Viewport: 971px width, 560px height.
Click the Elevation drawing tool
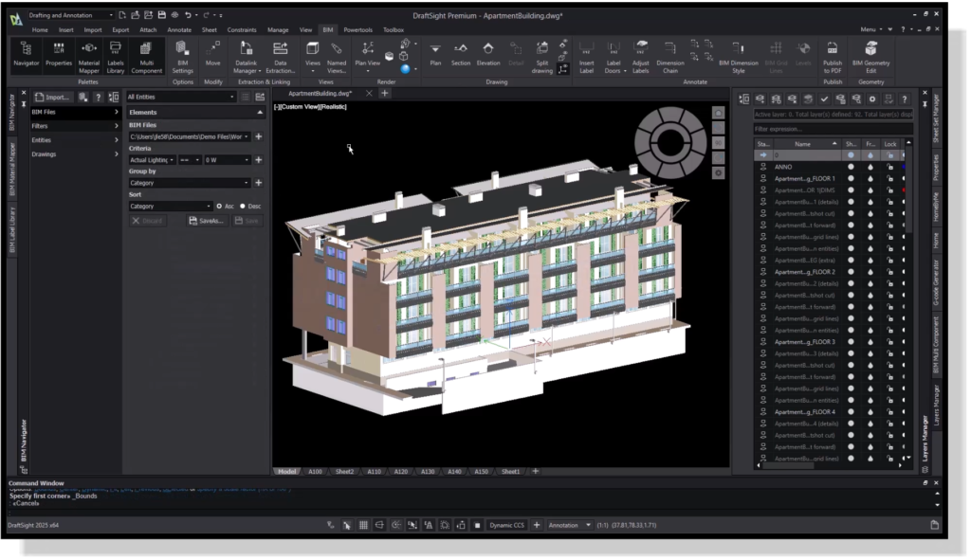(488, 51)
